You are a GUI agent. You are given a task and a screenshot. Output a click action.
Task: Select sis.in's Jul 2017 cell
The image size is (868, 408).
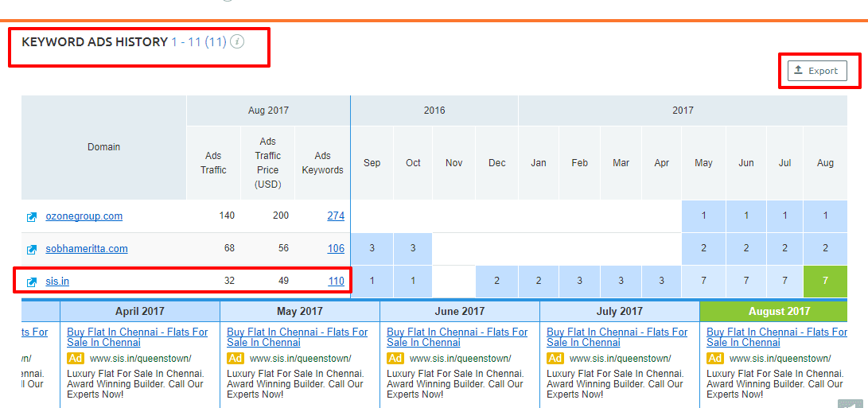(x=784, y=282)
